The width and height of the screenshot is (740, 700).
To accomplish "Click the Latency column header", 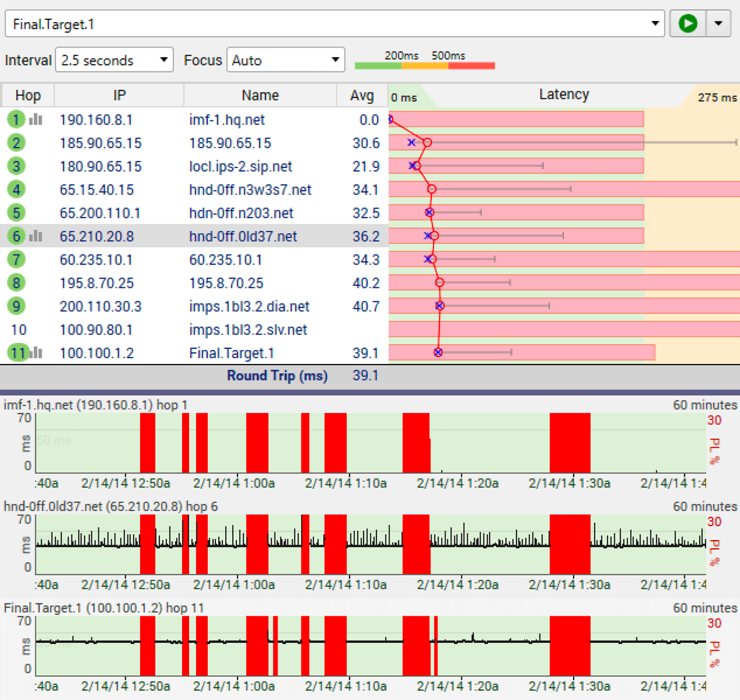I will 564,95.
